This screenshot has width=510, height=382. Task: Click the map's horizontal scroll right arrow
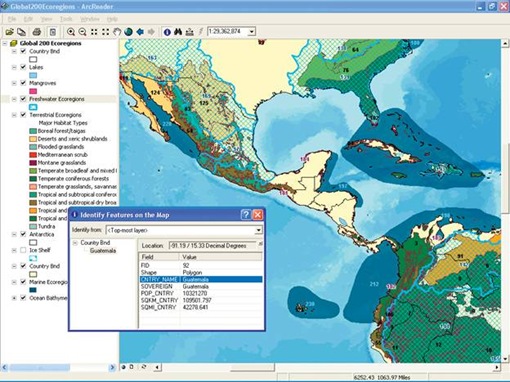tap(497, 367)
